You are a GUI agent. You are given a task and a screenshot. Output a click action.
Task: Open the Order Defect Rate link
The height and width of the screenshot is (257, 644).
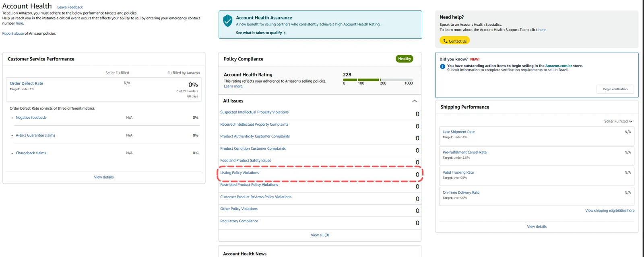(x=27, y=83)
